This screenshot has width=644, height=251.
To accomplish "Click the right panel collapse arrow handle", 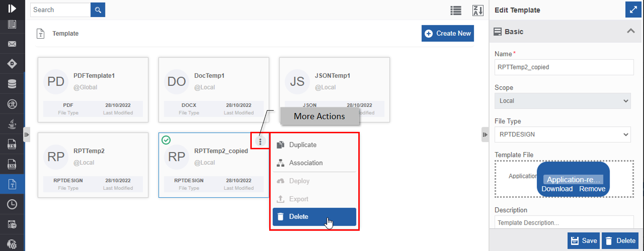I will click(x=485, y=134).
